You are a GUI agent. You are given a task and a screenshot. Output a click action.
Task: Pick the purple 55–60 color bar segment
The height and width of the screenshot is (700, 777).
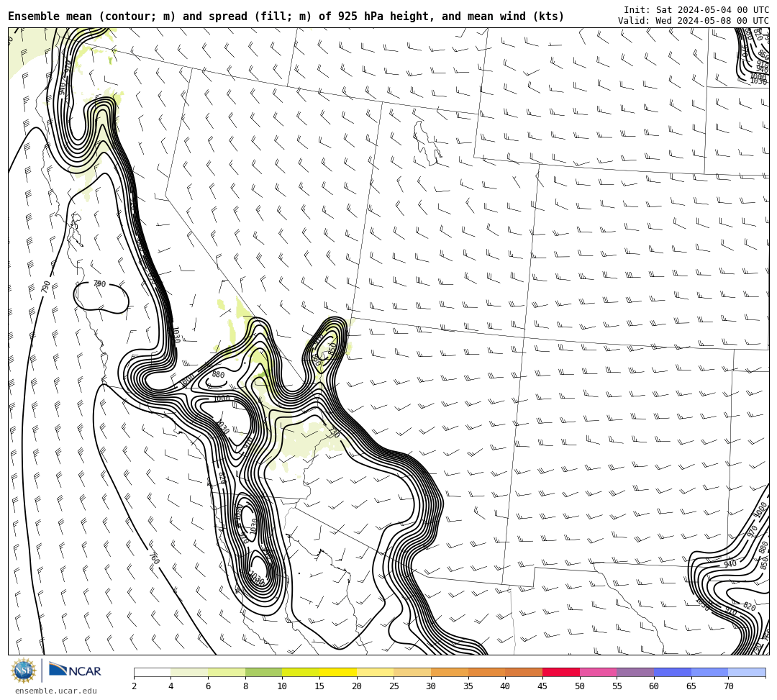coord(635,672)
